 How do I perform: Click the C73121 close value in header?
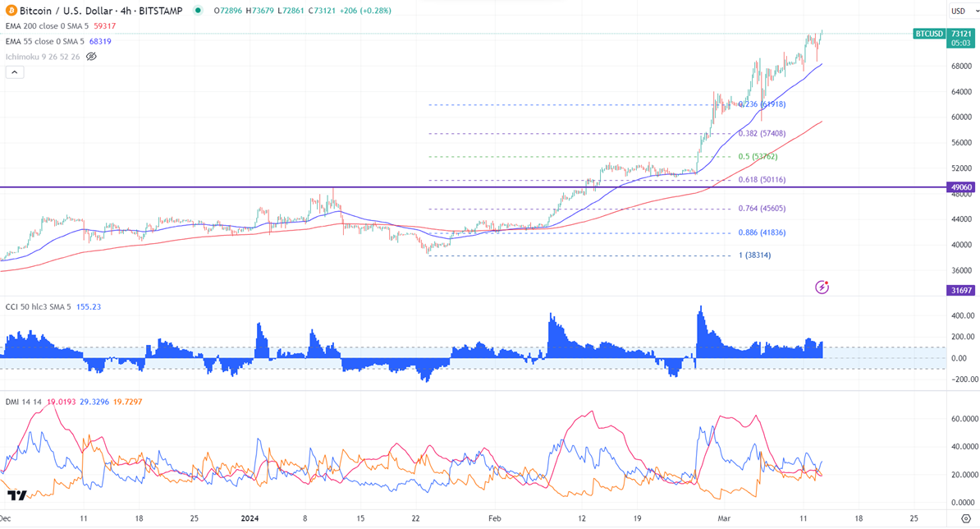(321, 11)
